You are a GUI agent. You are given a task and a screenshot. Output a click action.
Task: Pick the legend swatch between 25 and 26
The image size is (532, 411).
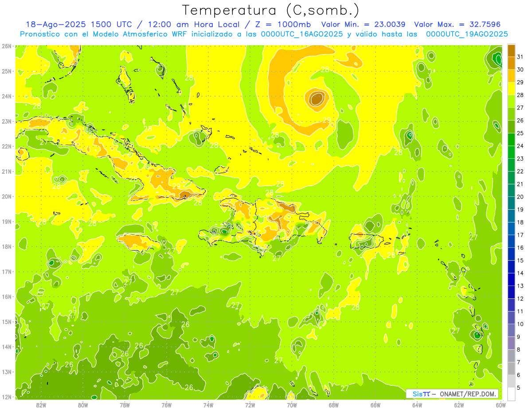pyautogui.click(x=511, y=127)
